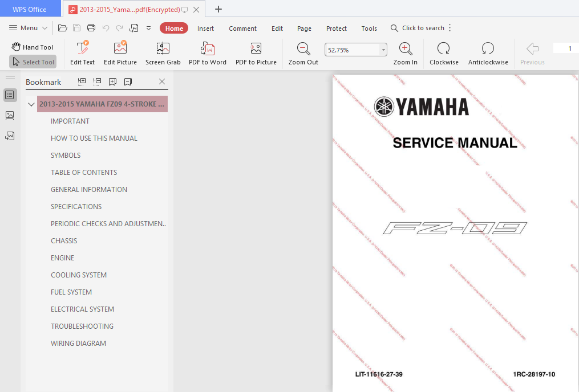
Task: Open a new tab with plus button
Action: [218, 9]
